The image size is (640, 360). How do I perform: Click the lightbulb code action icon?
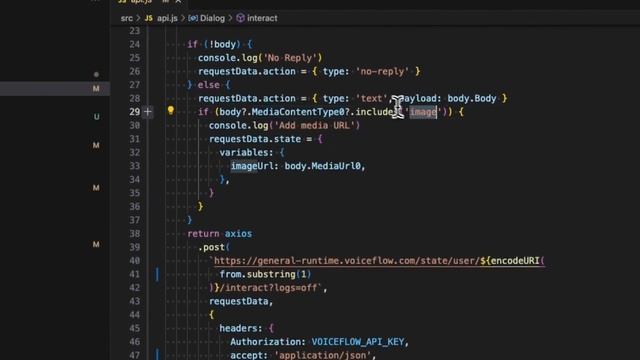(x=171, y=110)
